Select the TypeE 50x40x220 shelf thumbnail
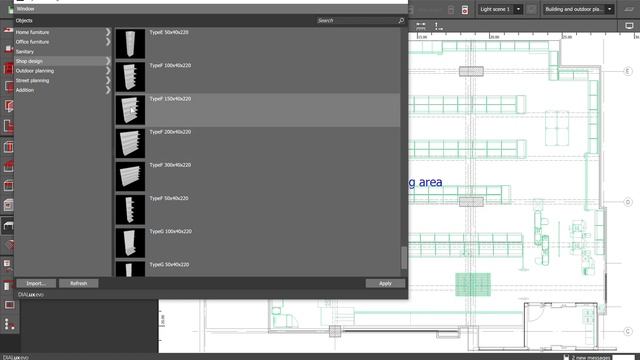The height and width of the screenshot is (360, 640). (130, 44)
